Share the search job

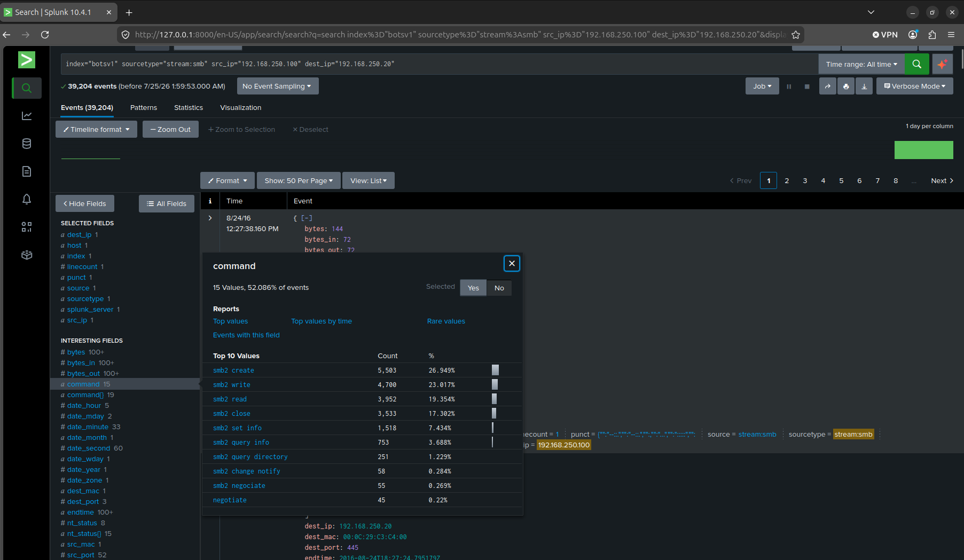(x=828, y=86)
